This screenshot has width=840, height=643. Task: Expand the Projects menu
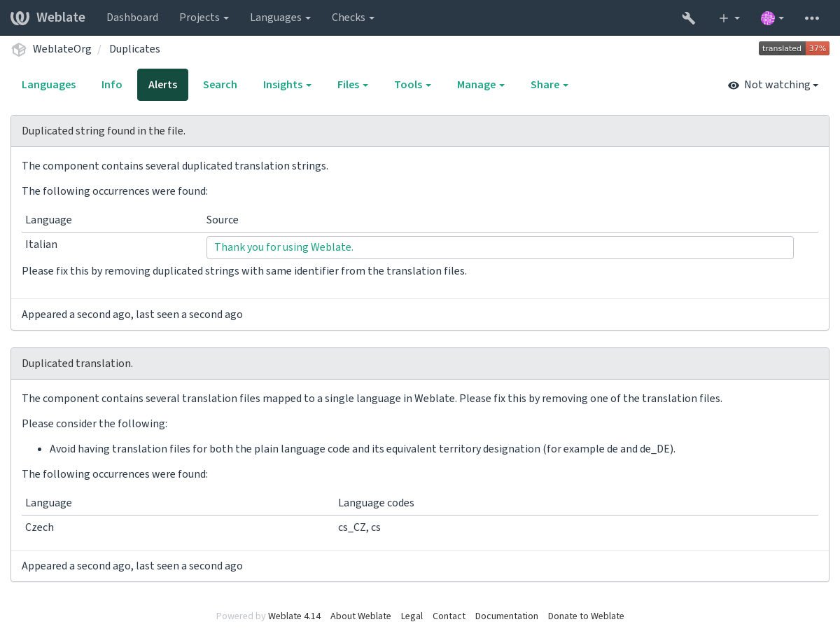[204, 18]
